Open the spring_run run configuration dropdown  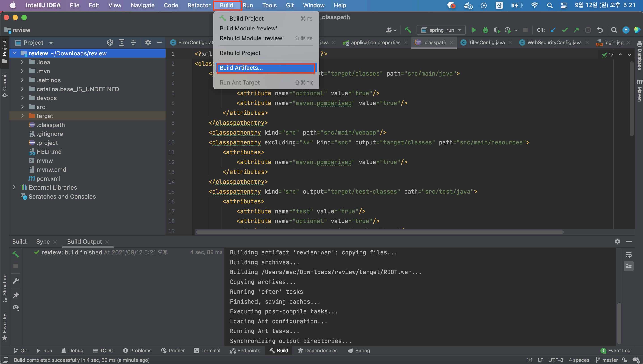441,30
